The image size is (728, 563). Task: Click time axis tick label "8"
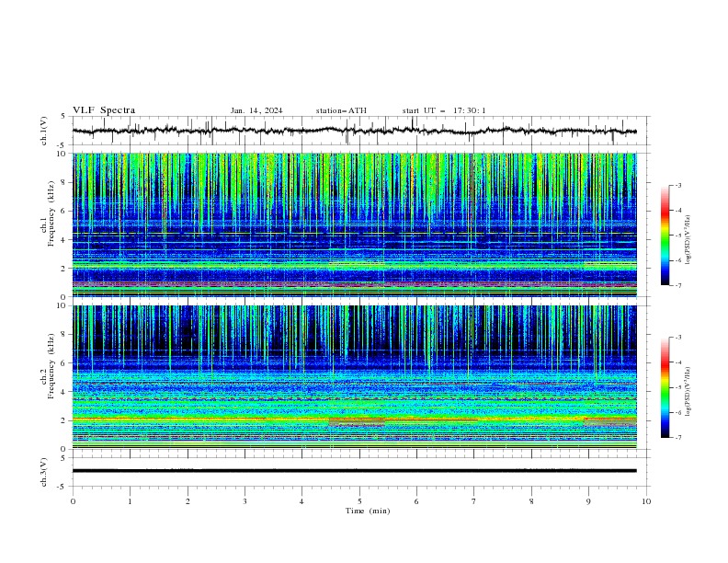tap(531, 501)
